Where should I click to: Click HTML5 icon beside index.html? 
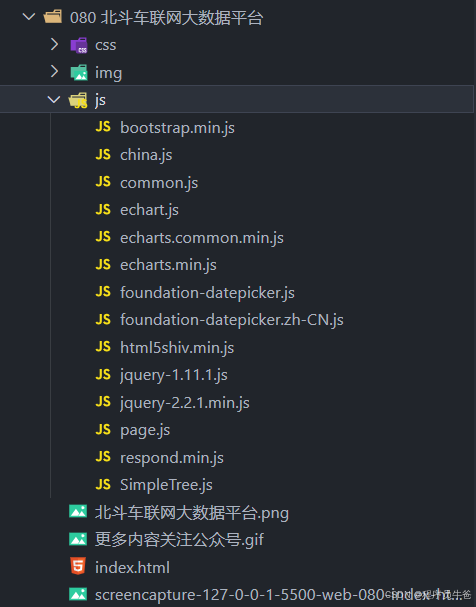click(x=78, y=566)
